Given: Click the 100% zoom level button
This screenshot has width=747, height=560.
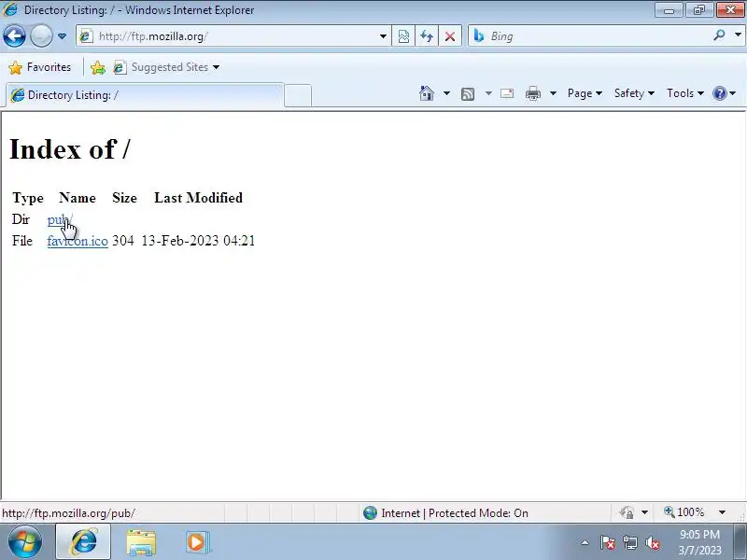Looking at the screenshot, I should (x=684, y=512).
